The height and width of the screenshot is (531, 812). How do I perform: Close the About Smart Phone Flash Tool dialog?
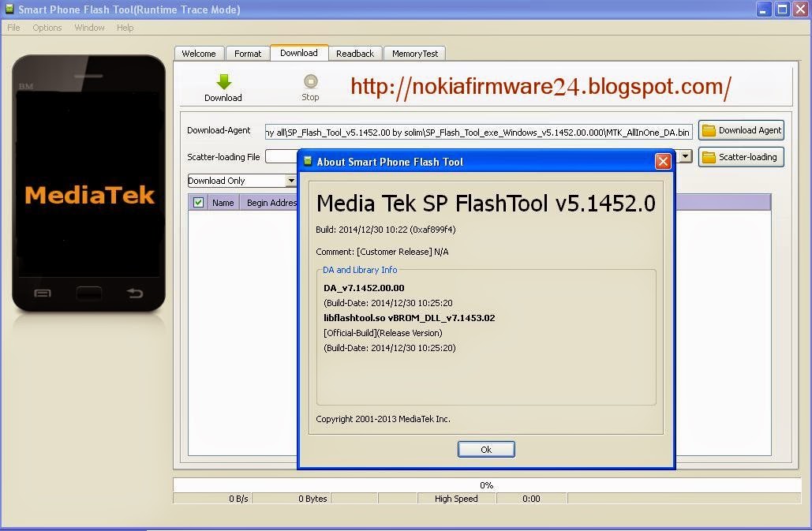point(663,162)
